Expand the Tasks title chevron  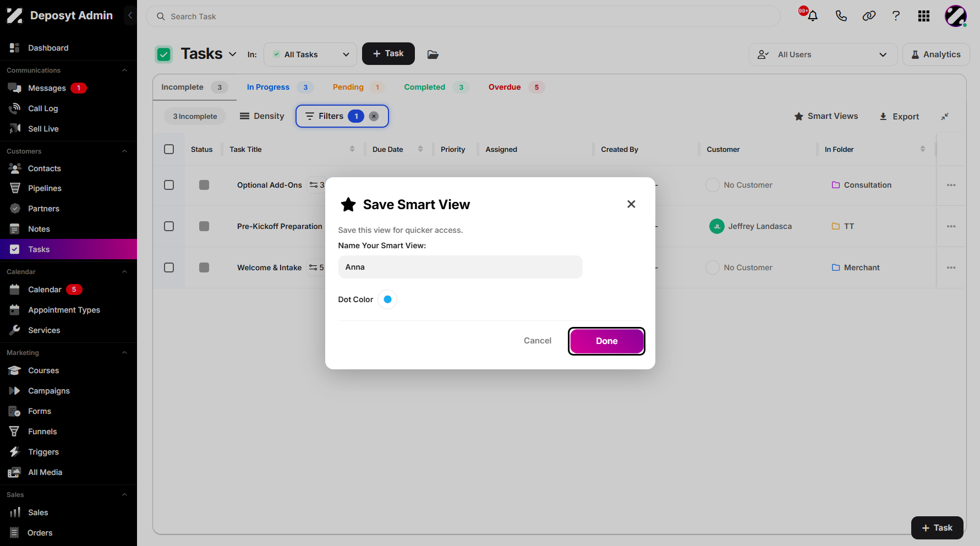233,54
